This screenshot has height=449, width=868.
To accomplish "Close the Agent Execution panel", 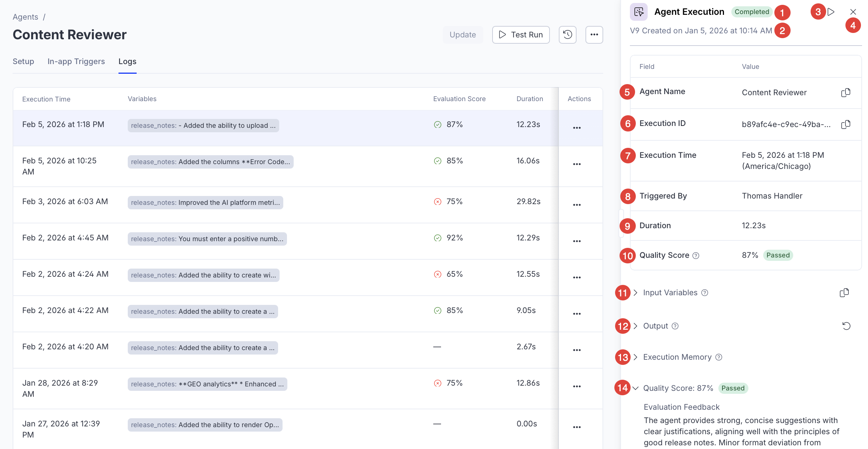I will 853,12.
